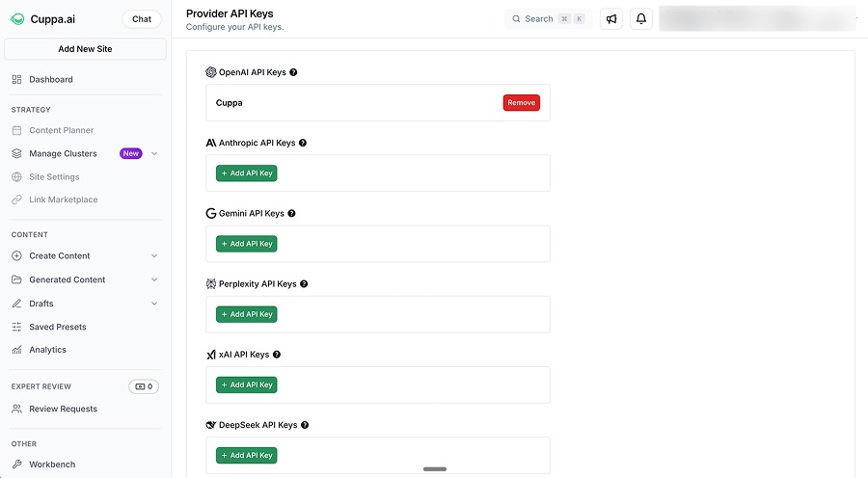Open the announcements megaphone icon
This screenshot has height=478, width=868.
tap(611, 19)
